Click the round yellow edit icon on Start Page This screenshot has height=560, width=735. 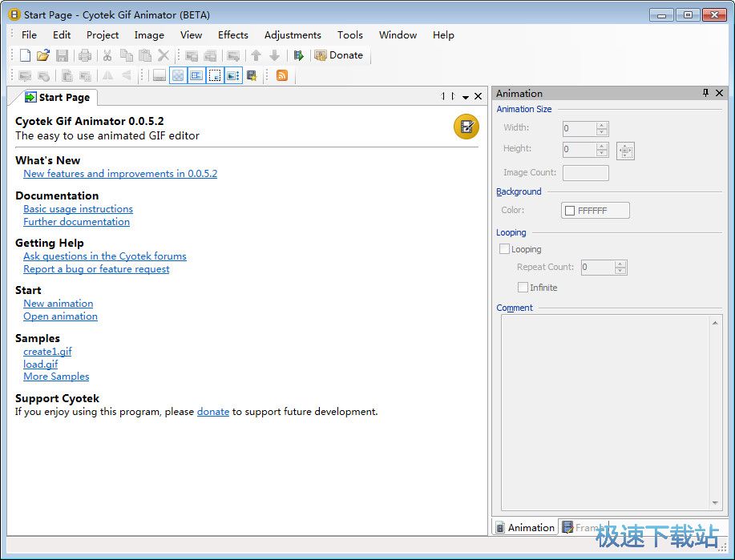(466, 127)
